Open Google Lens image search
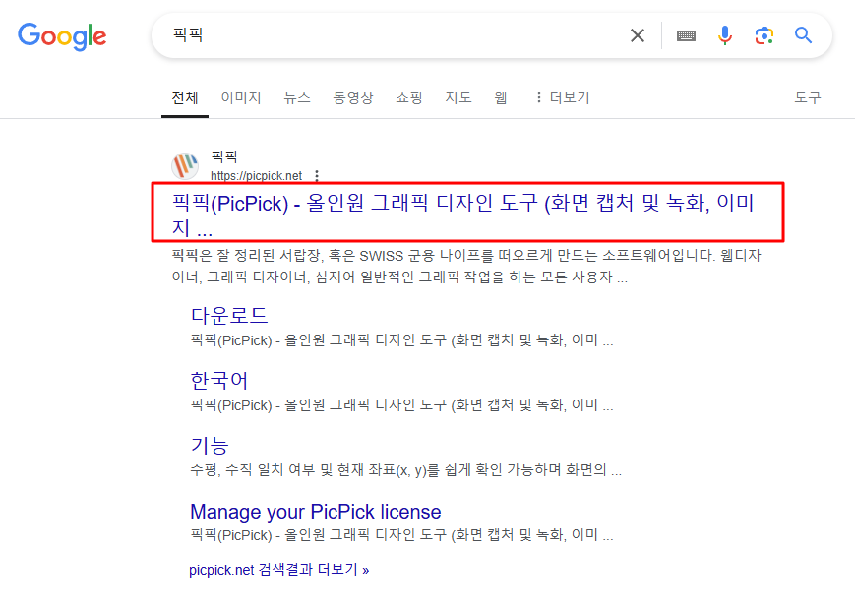Image resolution: width=855 pixels, height=616 pixels. point(763,36)
